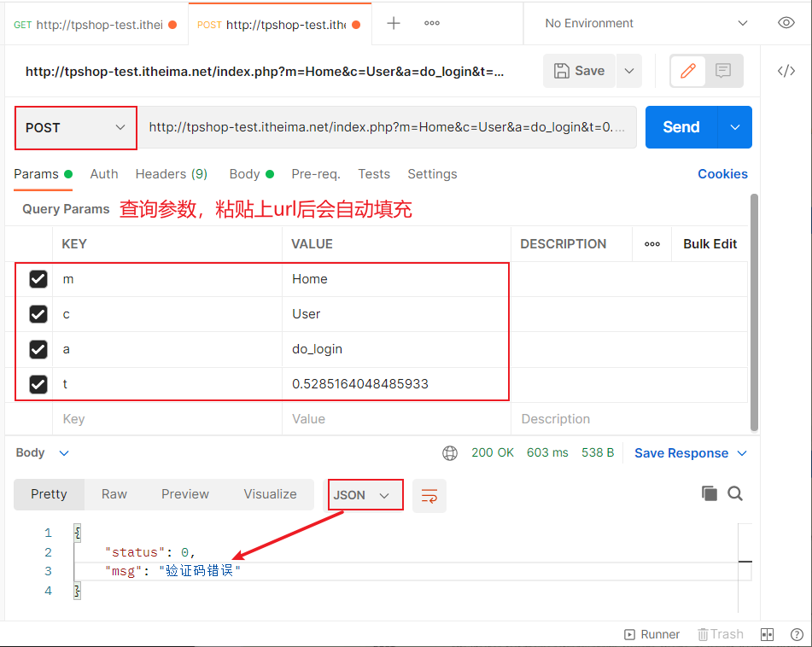This screenshot has height=647, width=812.
Task: Open the JSON response format dropdown
Action: 365,495
